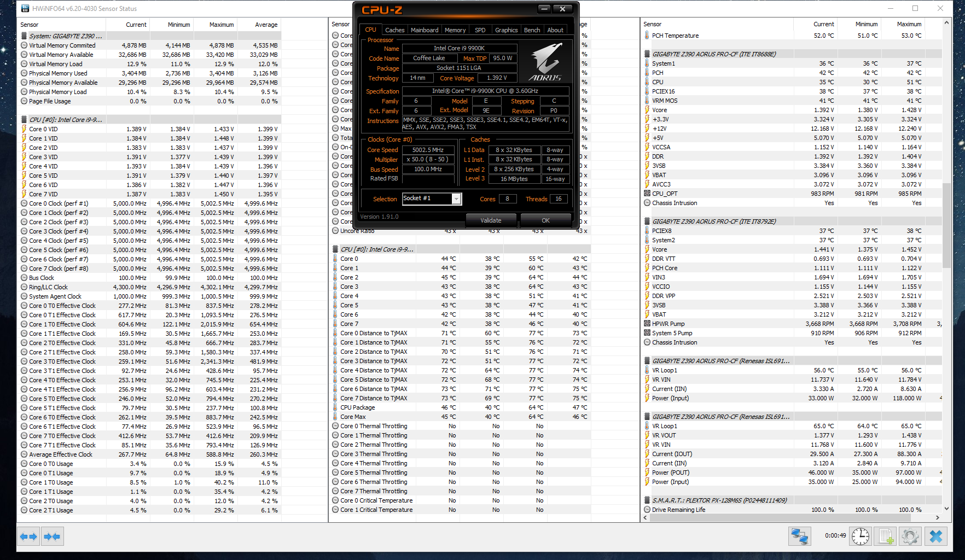Minimize the CPU-Z window

tap(544, 9)
